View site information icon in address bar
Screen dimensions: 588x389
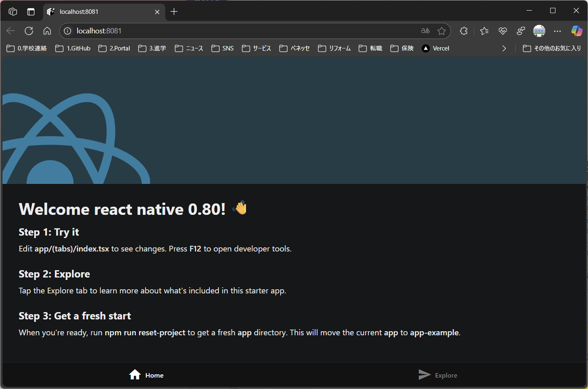coord(68,31)
